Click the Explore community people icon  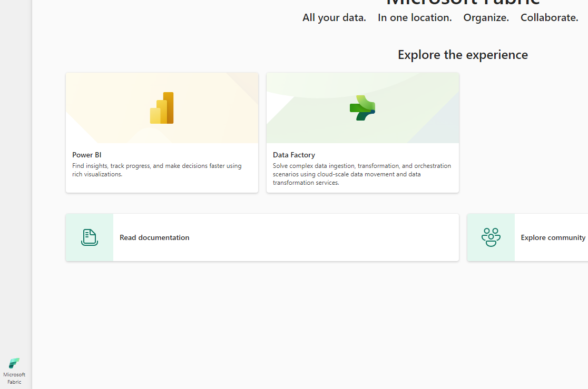[x=491, y=237]
